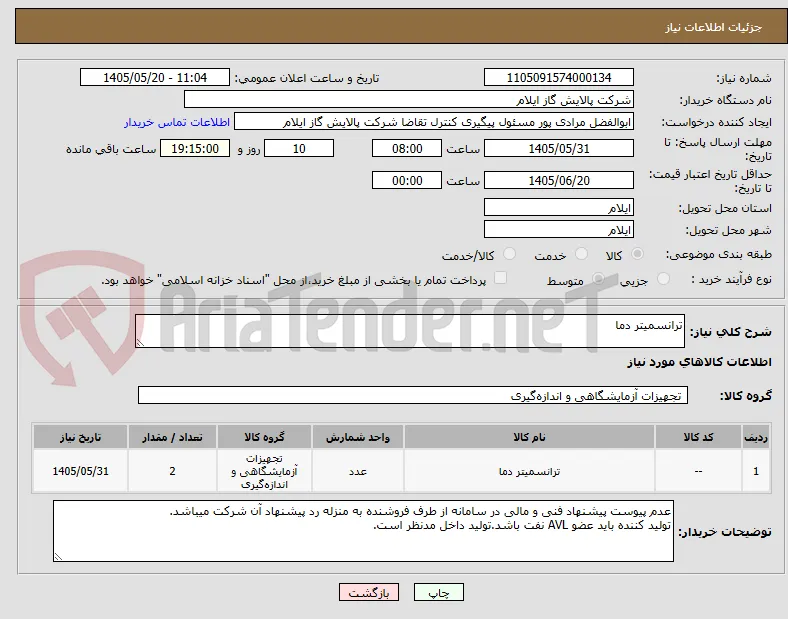Select the کالا/خدمت radio button
The height and width of the screenshot is (619, 788).
(x=510, y=254)
